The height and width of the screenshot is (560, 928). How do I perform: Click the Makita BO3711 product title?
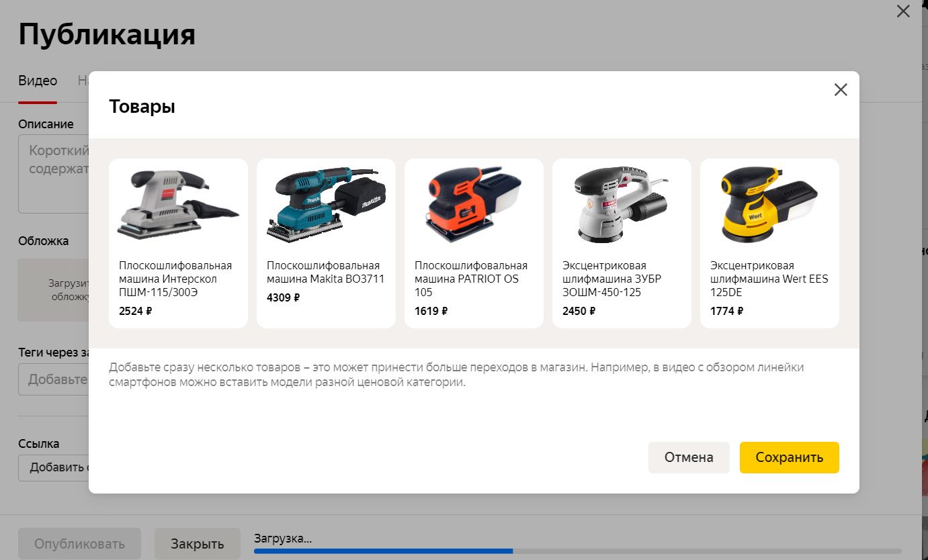[x=325, y=272]
